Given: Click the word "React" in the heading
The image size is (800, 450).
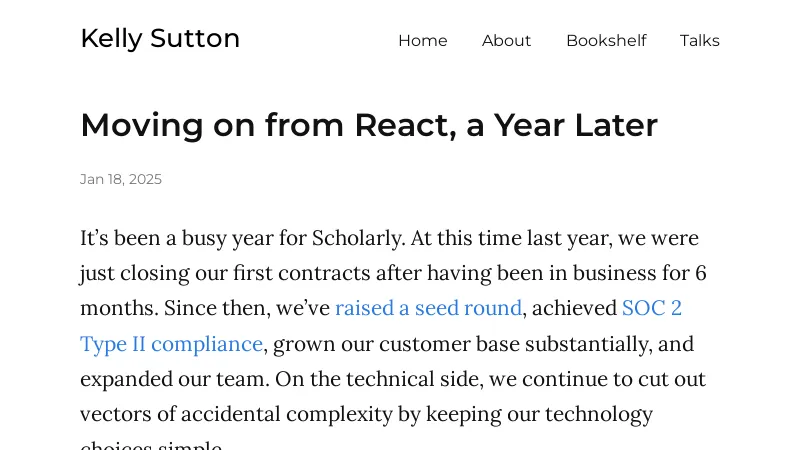Looking at the screenshot, I should click(400, 126).
